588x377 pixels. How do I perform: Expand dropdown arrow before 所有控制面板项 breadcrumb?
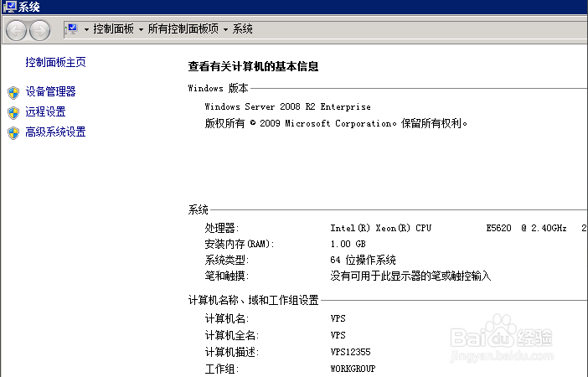[x=141, y=29]
